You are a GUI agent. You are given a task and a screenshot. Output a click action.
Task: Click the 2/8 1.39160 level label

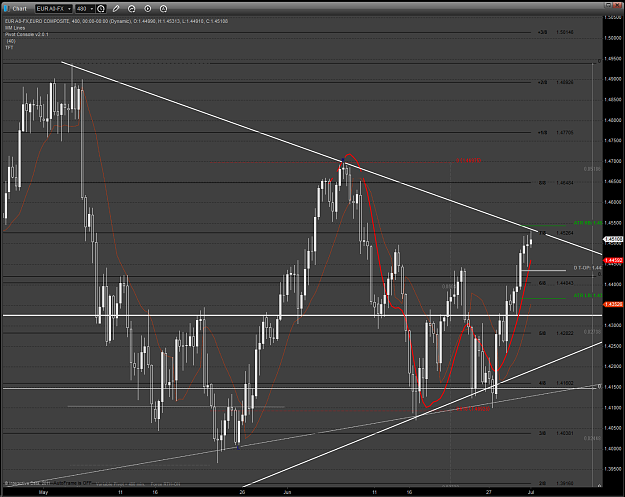[556, 483]
